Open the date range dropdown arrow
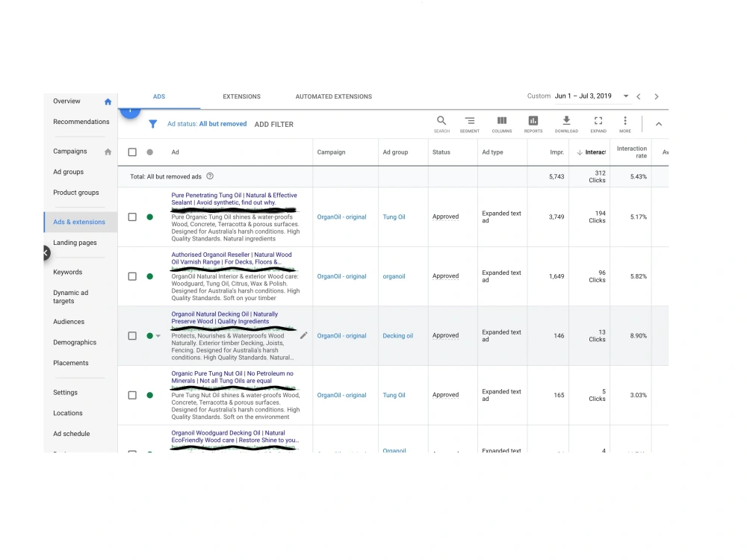Screen dimensions: 747x560 [626, 96]
